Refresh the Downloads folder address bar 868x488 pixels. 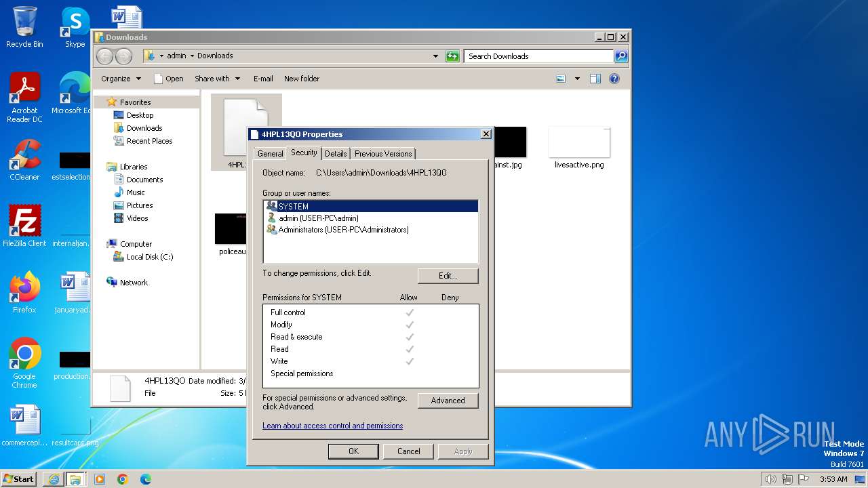pyautogui.click(x=452, y=56)
